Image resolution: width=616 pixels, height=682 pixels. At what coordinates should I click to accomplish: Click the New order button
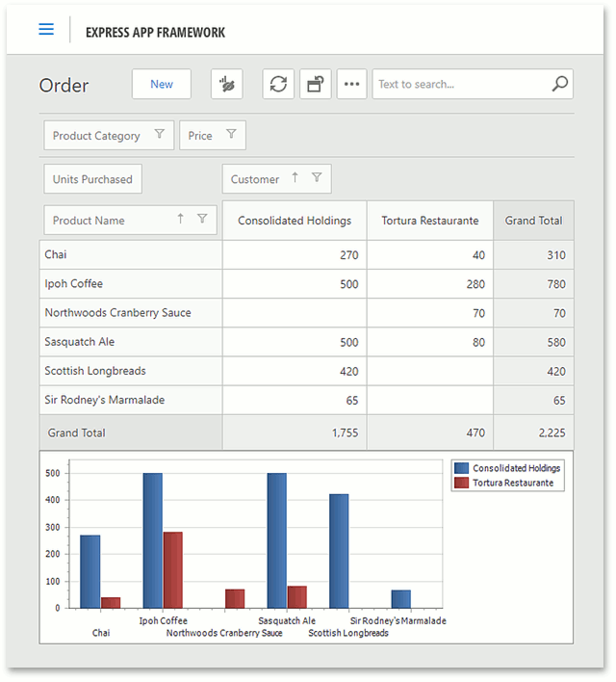[162, 84]
